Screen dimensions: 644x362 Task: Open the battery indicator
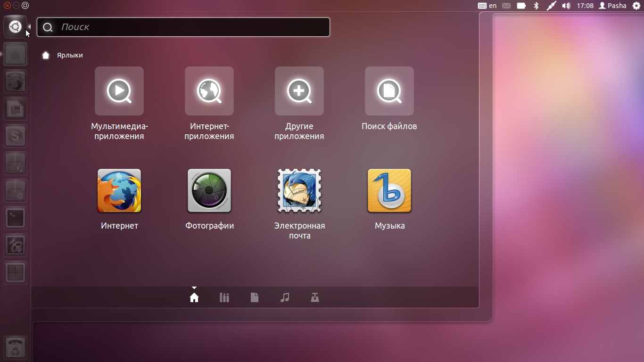pos(521,6)
